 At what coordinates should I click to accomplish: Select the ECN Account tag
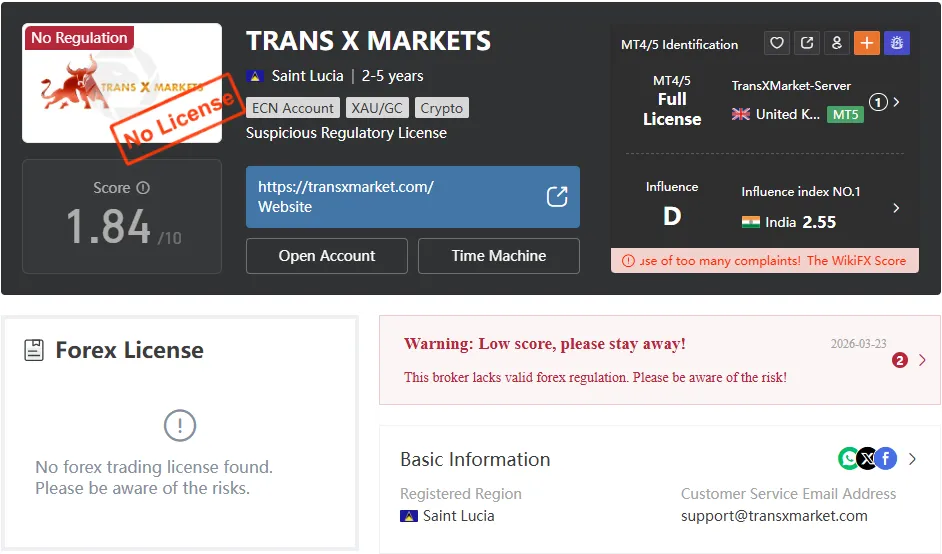[293, 108]
